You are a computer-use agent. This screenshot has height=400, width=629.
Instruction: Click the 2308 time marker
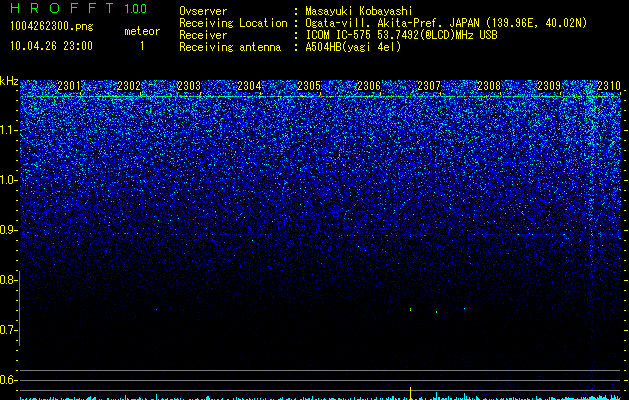click(x=489, y=86)
